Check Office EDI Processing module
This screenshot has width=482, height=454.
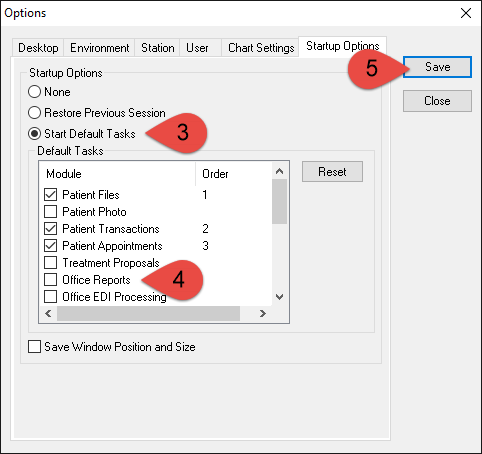pos(50,297)
